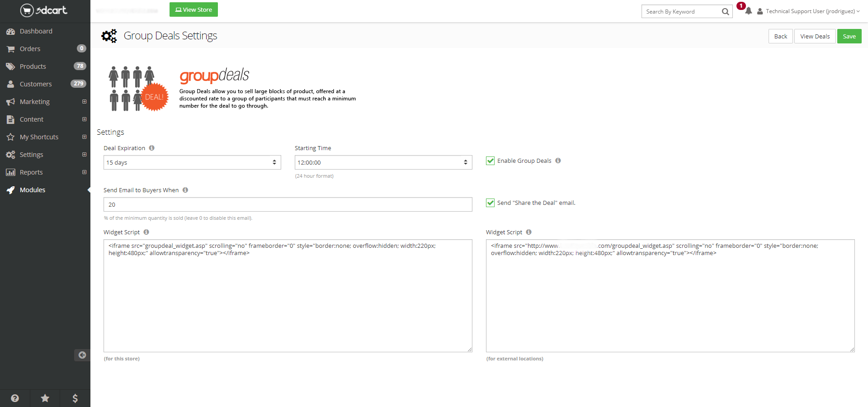Uncheck Send "Share the Deal" email
The width and height of the screenshot is (868, 407).
click(x=490, y=203)
